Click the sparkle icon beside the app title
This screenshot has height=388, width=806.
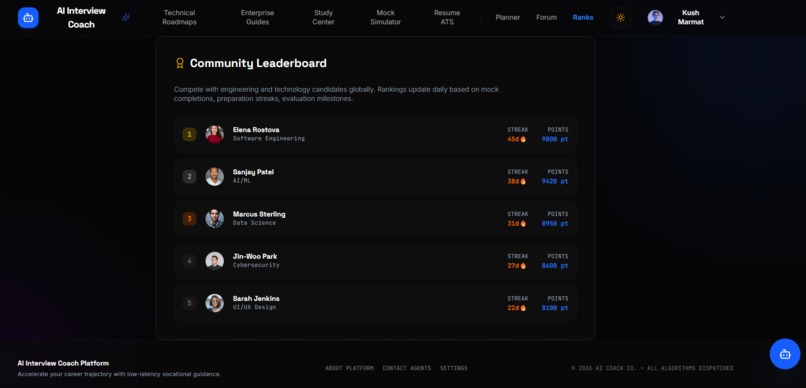(126, 17)
